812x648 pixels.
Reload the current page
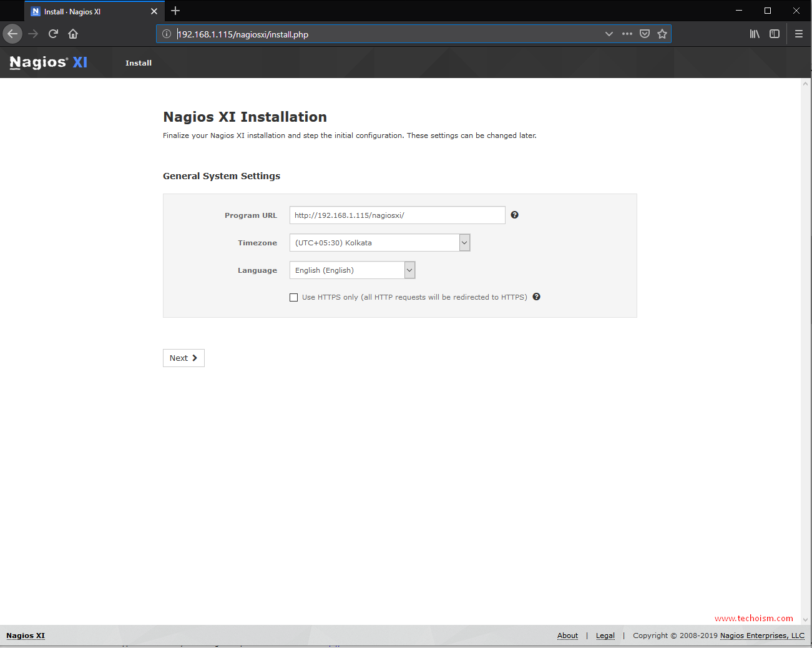pos(53,34)
